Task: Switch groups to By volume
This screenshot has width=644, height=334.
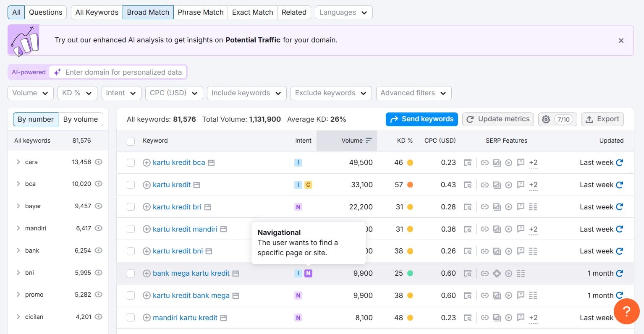Action: coord(81,120)
